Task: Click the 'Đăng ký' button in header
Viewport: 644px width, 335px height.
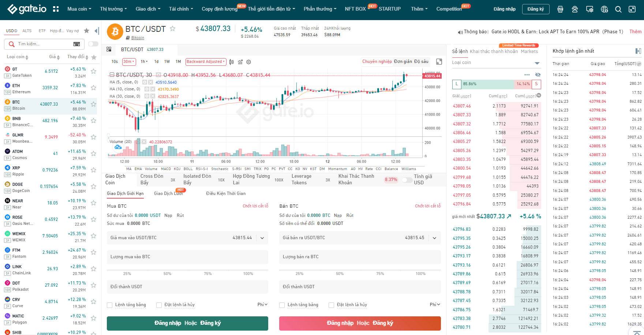Action: coord(536,9)
